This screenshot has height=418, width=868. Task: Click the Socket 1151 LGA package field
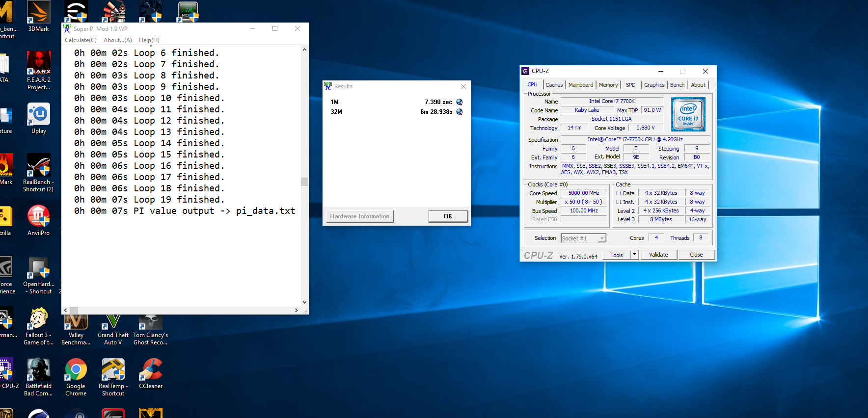click(x=612, y=119)
